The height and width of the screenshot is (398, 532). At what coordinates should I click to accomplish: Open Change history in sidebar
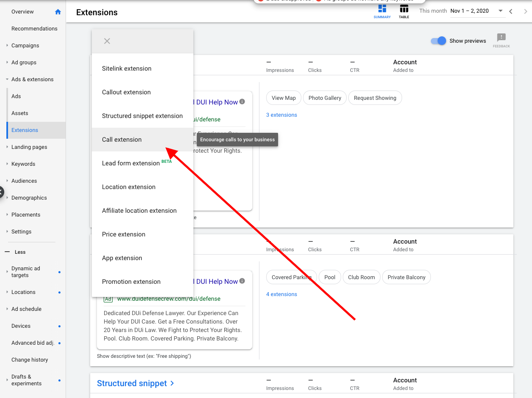(x=30, y=360)
